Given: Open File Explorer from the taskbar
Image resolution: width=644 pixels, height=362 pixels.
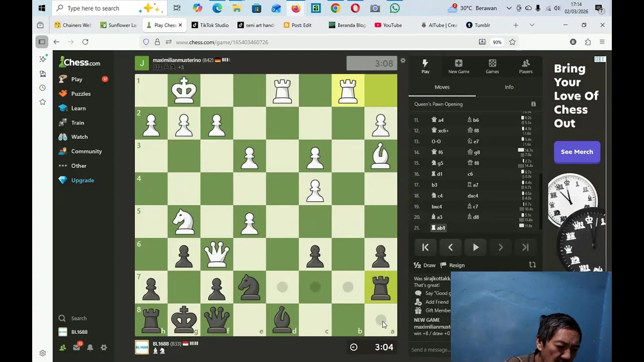Looking at the screenshot, I should coord(237,8).
